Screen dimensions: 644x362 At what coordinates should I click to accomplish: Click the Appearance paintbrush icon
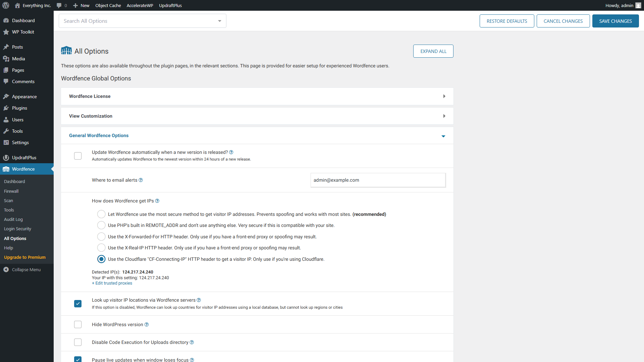6,97
